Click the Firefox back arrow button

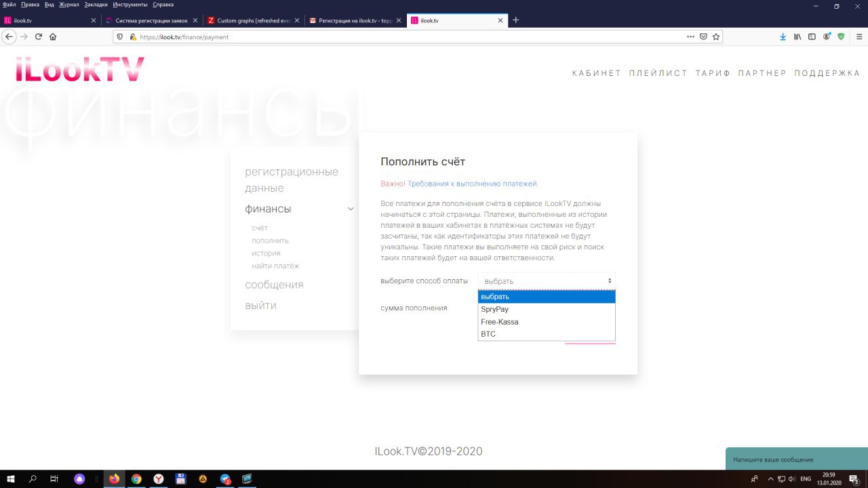coord(9,37)
